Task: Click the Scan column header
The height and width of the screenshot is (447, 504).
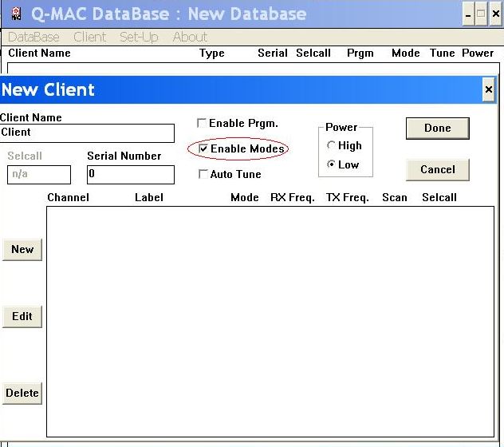Action: pos(395,197)
